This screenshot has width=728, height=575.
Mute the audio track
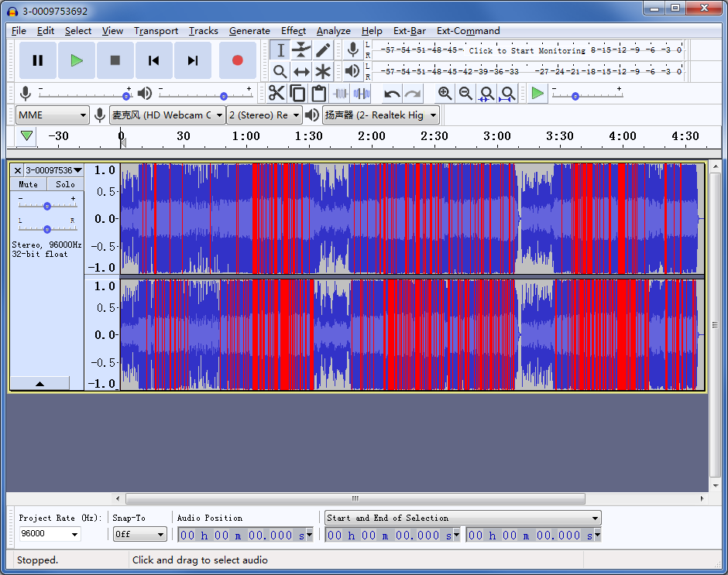point(29,184)
